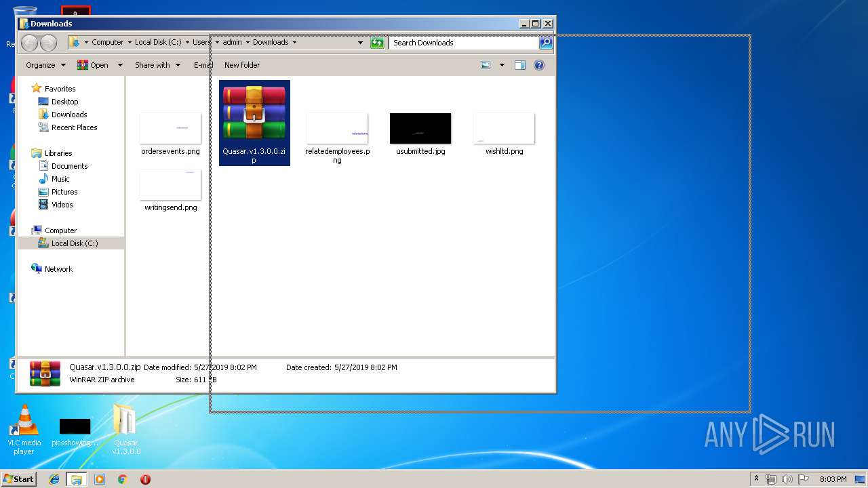
Task: Click the 8:03 PM taskbar clock
Action: 833,479
